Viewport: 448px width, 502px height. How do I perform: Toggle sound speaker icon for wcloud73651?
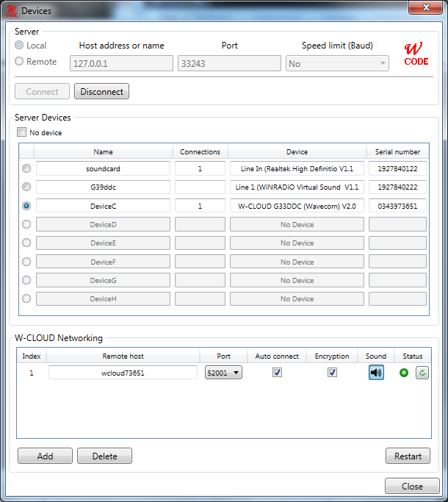pyautogui.click(x=376, y=373)
